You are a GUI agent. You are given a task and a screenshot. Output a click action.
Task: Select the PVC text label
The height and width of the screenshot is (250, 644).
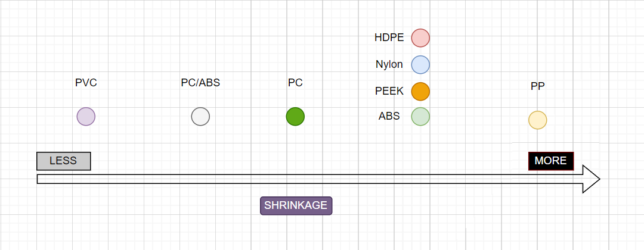coord(86,83)
